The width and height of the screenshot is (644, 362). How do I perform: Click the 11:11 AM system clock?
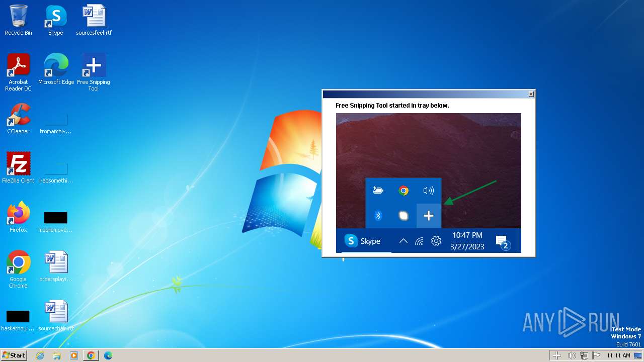[618, 355]
